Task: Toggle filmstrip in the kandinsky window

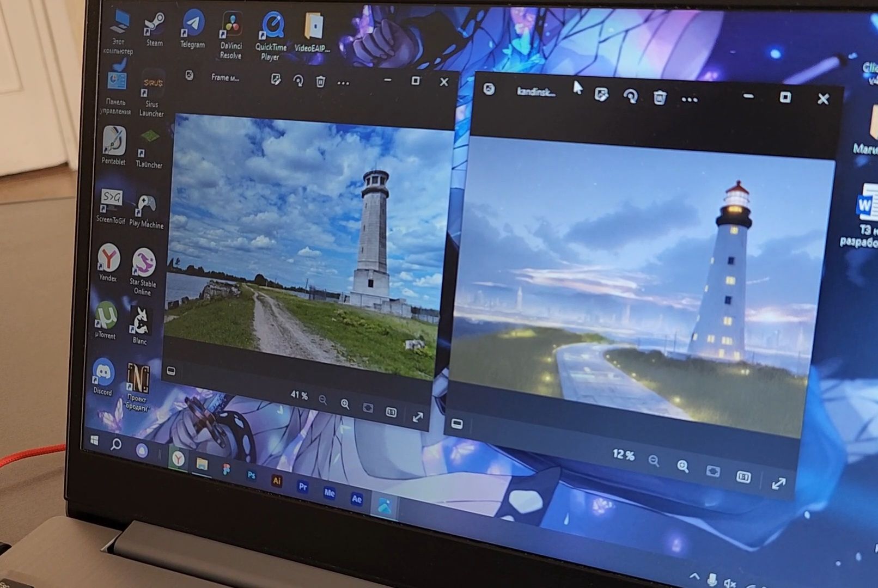Action: [457, 424]
